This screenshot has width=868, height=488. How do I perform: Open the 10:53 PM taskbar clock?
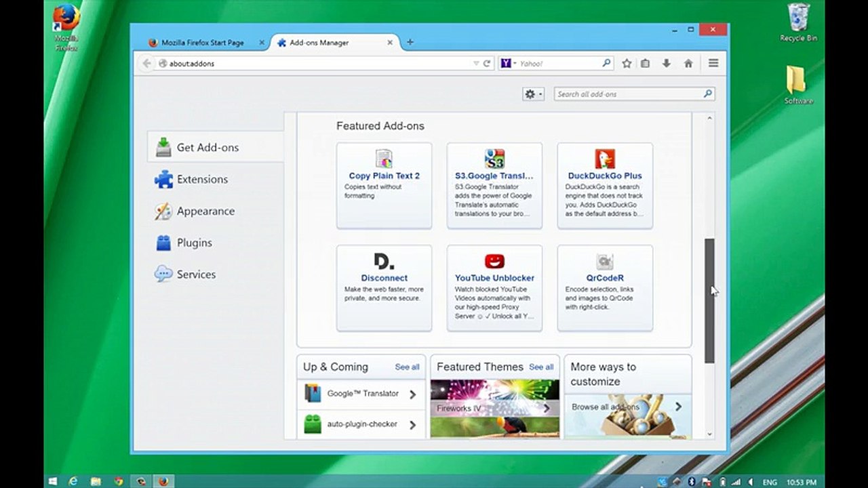click(x=801, y=482)
